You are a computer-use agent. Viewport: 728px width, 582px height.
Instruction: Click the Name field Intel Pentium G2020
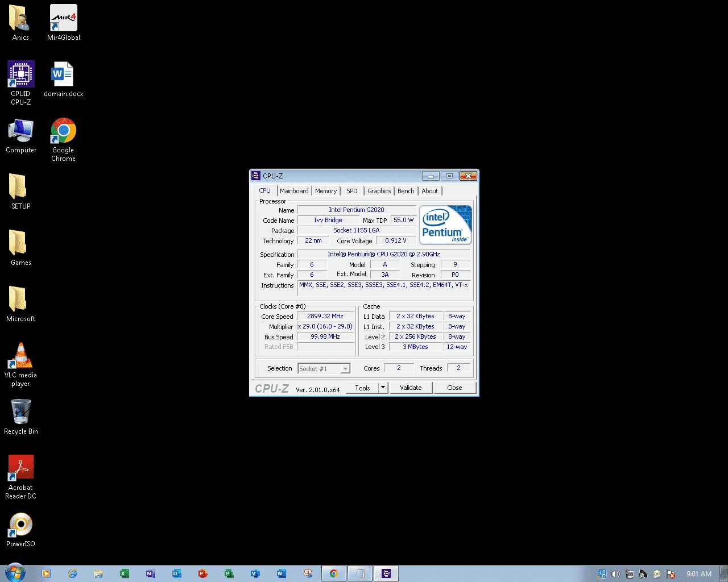[x=357, y=210]
